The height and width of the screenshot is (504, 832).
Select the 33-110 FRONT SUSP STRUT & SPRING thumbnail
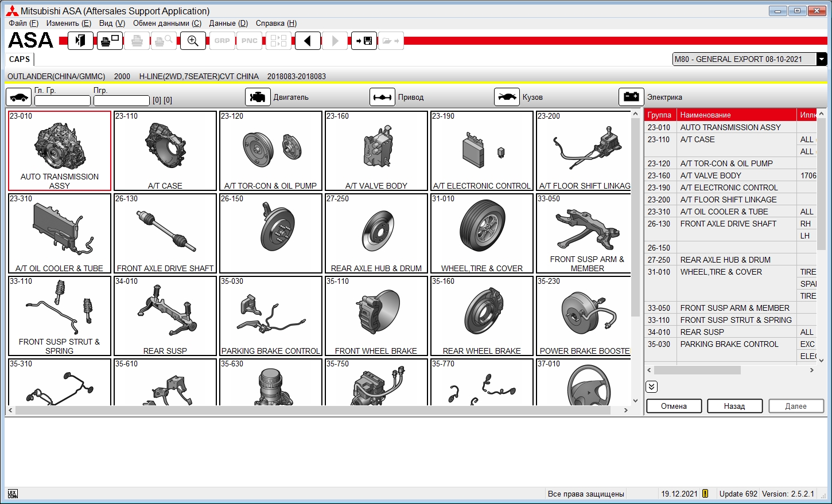click(60, 316)
